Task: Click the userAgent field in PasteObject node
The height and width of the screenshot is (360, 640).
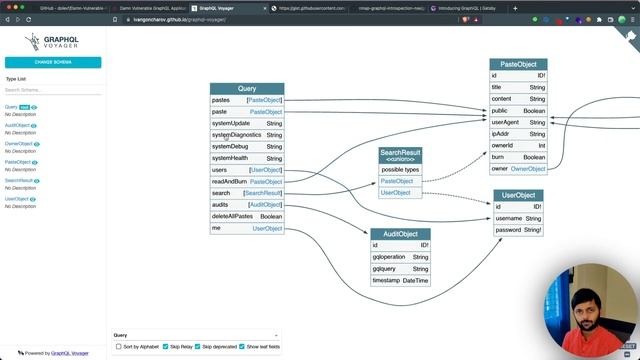Action: (518, 122)
